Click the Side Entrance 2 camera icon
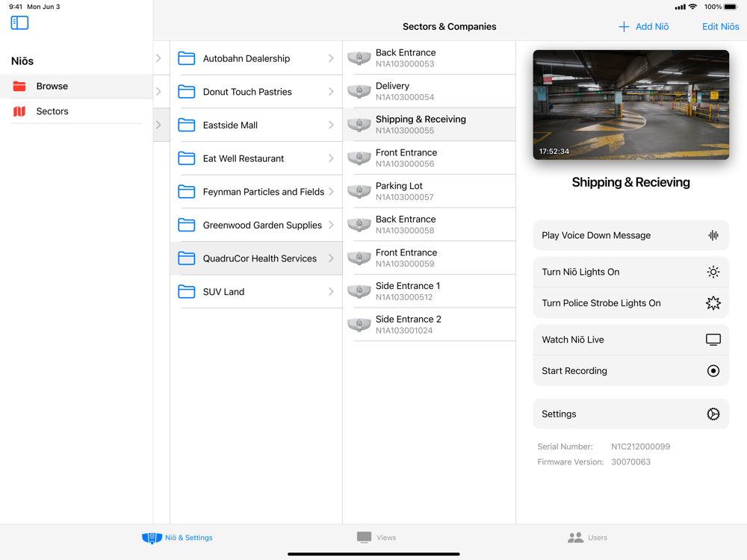This screenshot has height=560, width=747. point(359,325)
